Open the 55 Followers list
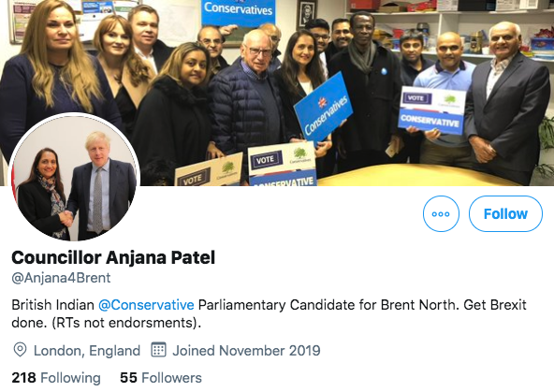This screenshot has width=554, height=392. click(161, 378)
